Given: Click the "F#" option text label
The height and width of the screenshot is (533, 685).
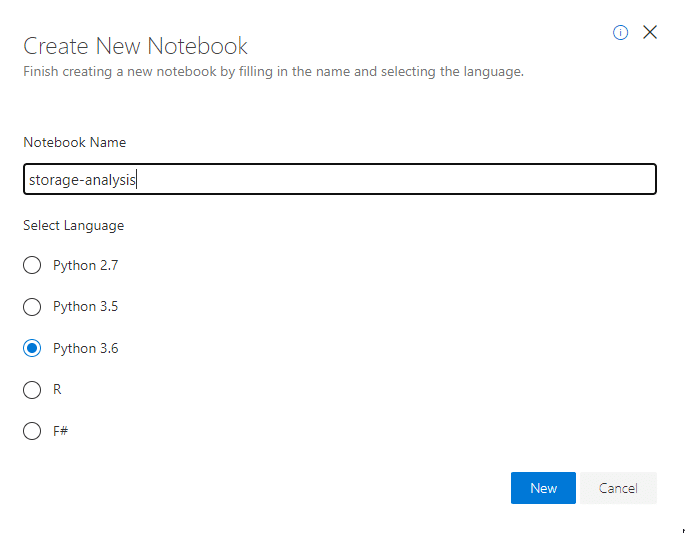Looking at the screenshot, I should [61, 431].
